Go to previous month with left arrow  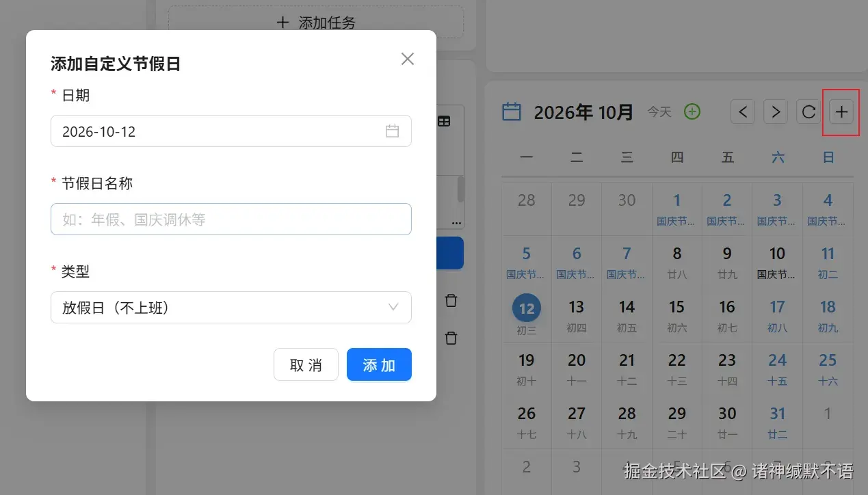[743, 111]
